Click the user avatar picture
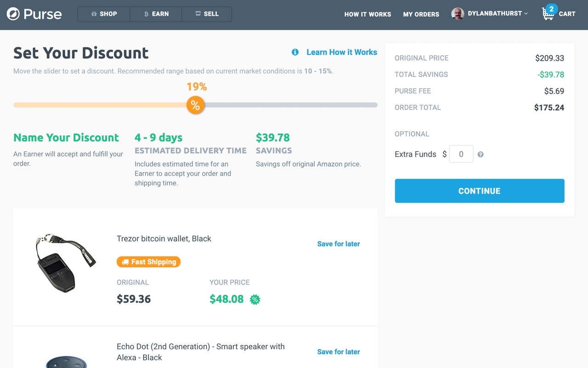Viewport: 588px width, 368px height. (x=458, y=14)
